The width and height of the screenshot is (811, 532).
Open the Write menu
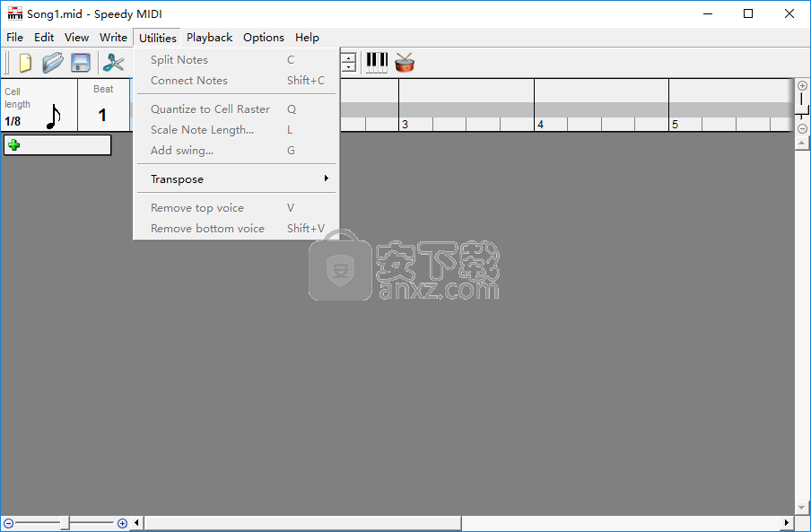(113, 37)
